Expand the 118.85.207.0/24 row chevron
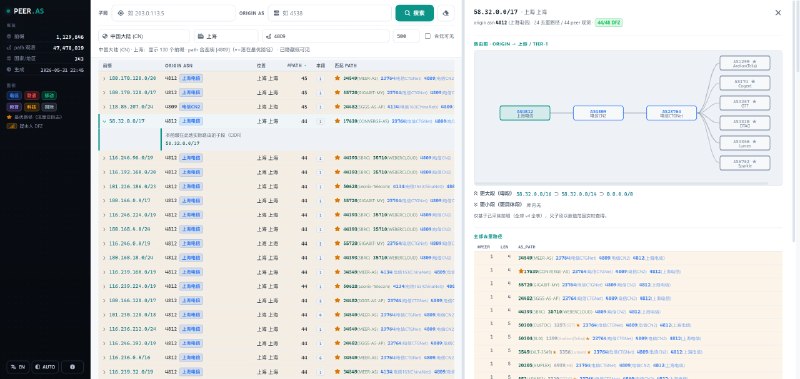 click(105, 107)
